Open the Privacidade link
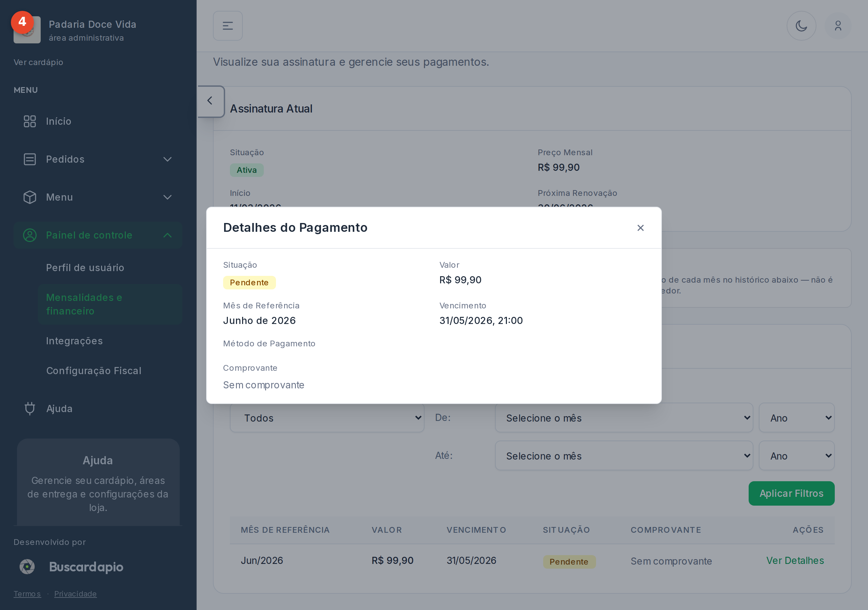 click(x=75, y=594)
